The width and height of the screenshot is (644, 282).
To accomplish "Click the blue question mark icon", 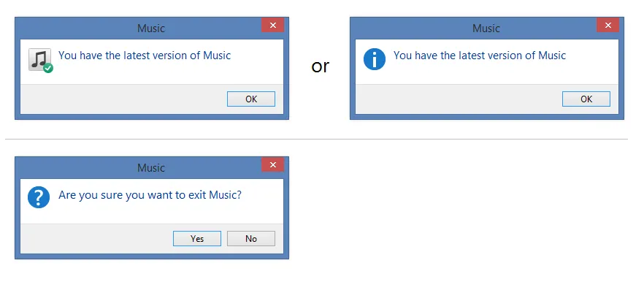I will point(39,197).
